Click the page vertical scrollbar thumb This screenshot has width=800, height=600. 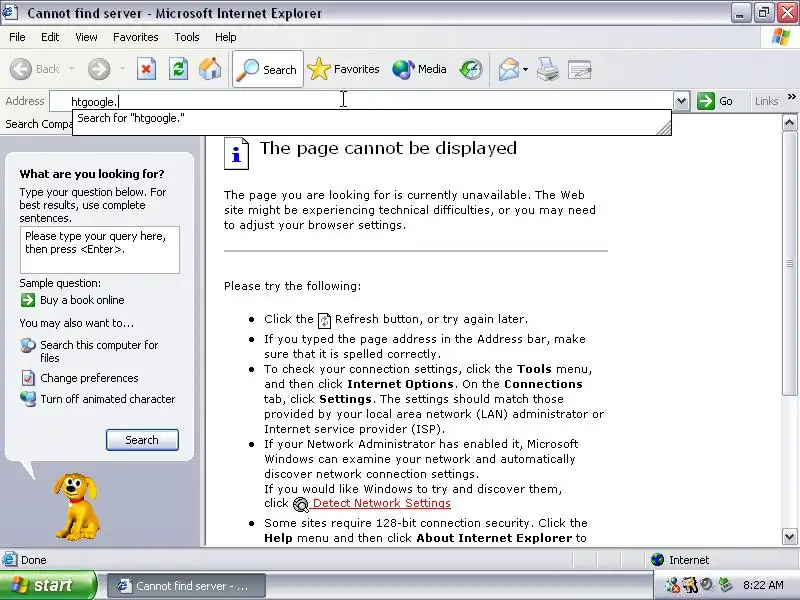click(789, 263)
